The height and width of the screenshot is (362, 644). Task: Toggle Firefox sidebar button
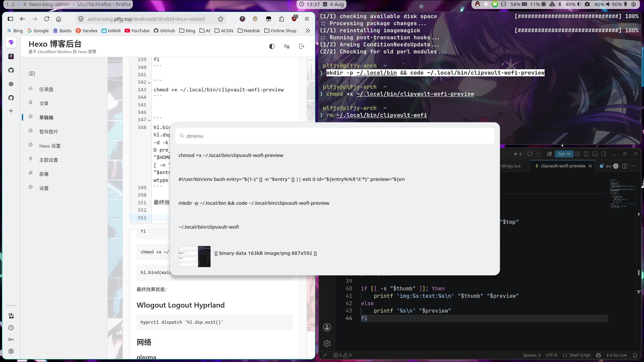point(10,19)
